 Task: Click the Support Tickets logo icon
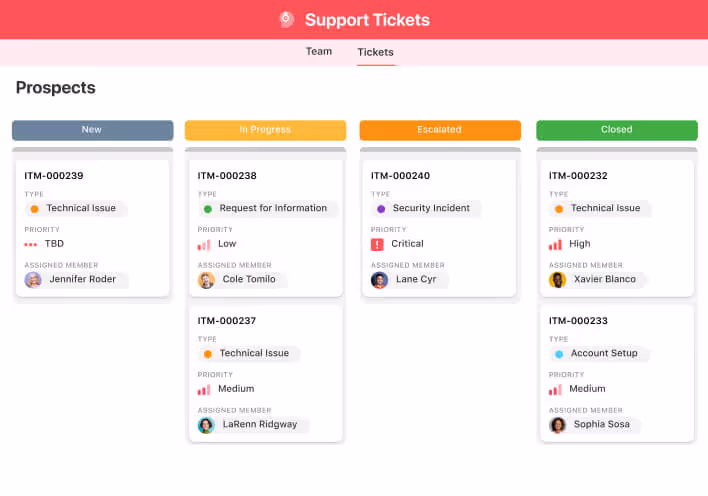(x=287, y=20)
